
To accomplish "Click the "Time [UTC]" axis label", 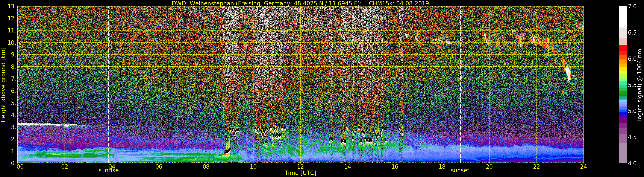I will point(300,173).
